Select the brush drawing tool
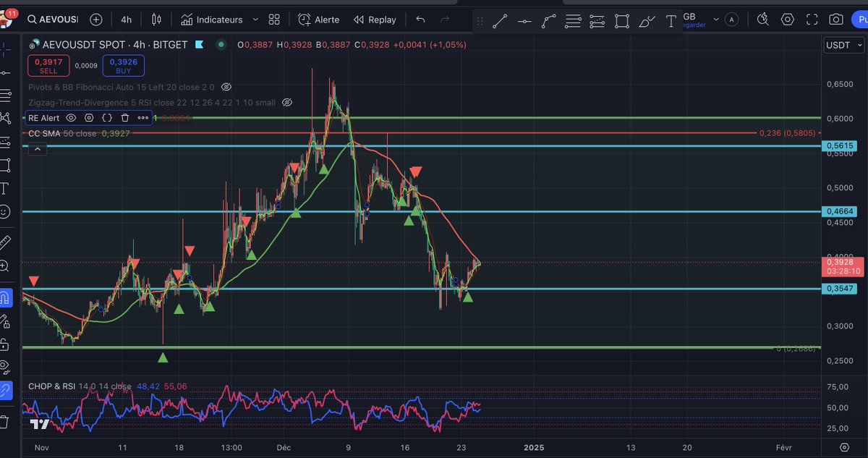This screenshot has height=458, width=868. point(647,22)
